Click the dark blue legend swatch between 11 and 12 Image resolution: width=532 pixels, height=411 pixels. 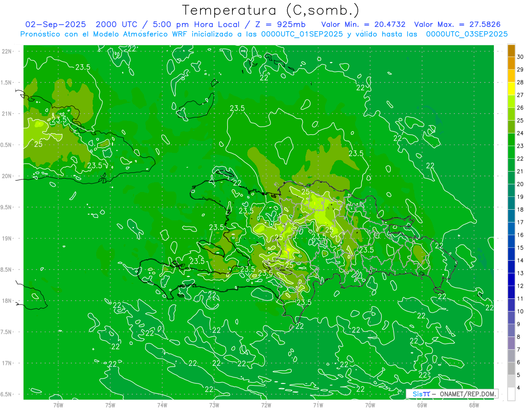click(511, 292)
